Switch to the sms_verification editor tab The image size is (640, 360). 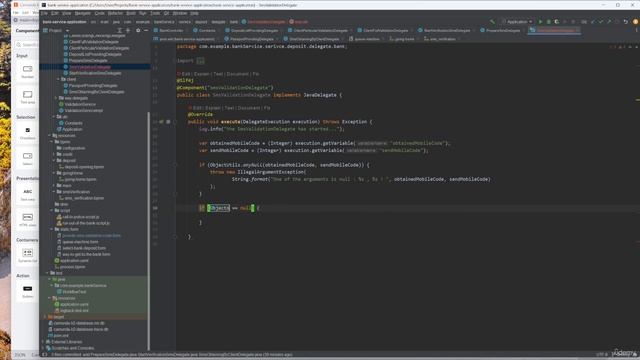tap(441, 39)
